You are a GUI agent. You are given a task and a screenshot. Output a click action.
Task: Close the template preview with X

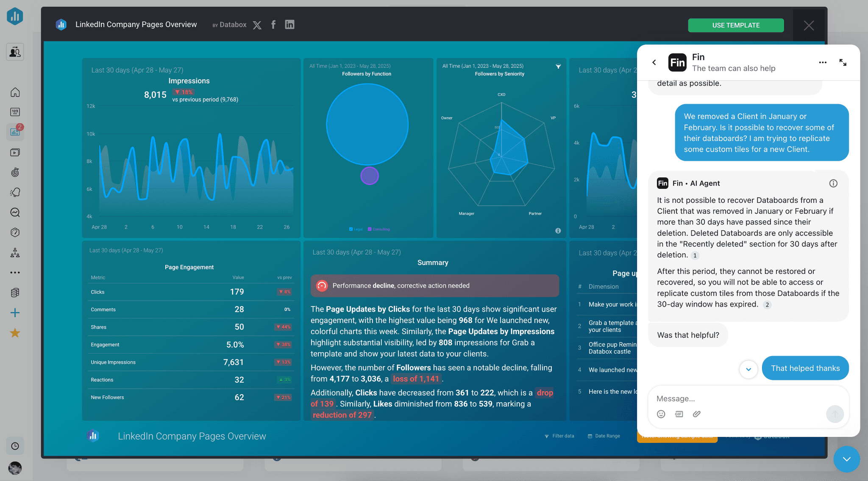(x=809, y=25)
